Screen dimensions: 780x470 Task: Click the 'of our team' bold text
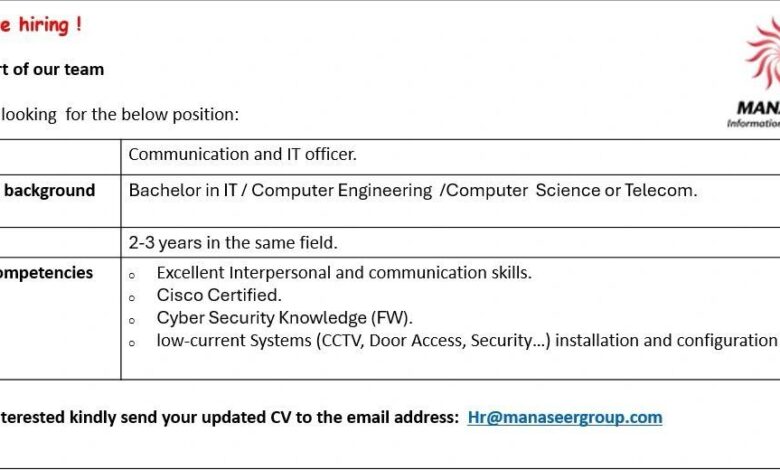point(58,69)
